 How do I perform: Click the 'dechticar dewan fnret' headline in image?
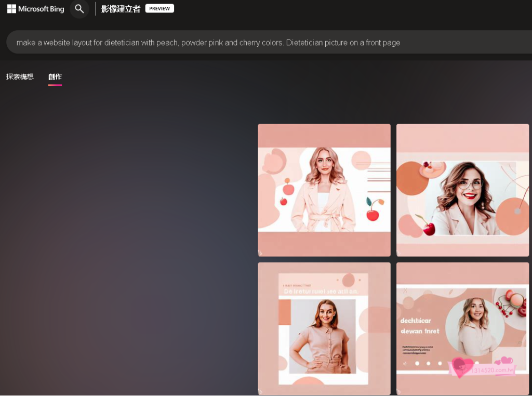click(x=420, y=326)
